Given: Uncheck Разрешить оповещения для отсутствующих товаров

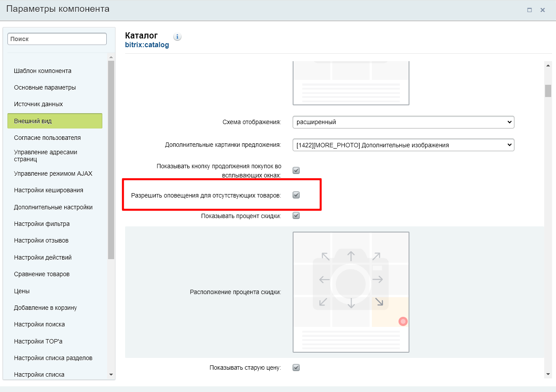Looking at the screenshot, I should click(x=296, y=195).
